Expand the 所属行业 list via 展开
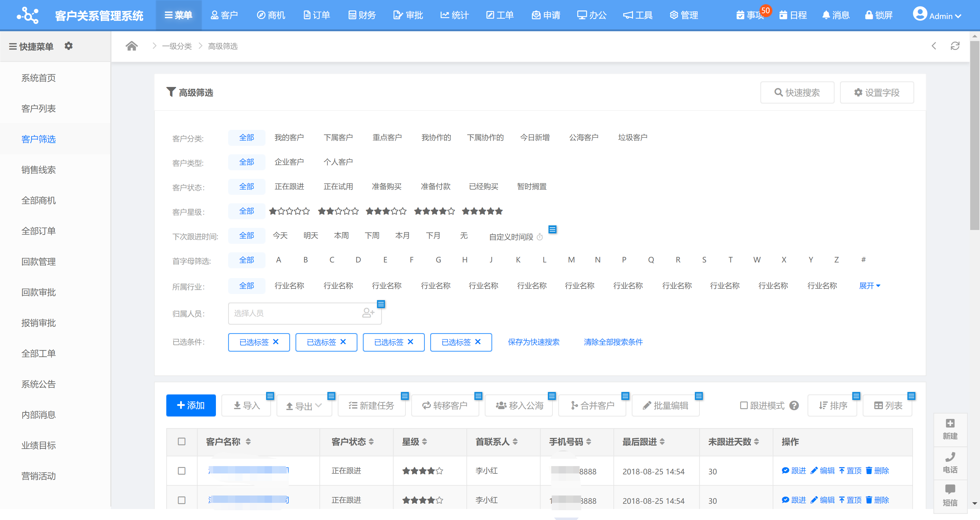The height and width of the screenshot is (520, 980). (x=869, y=286)
